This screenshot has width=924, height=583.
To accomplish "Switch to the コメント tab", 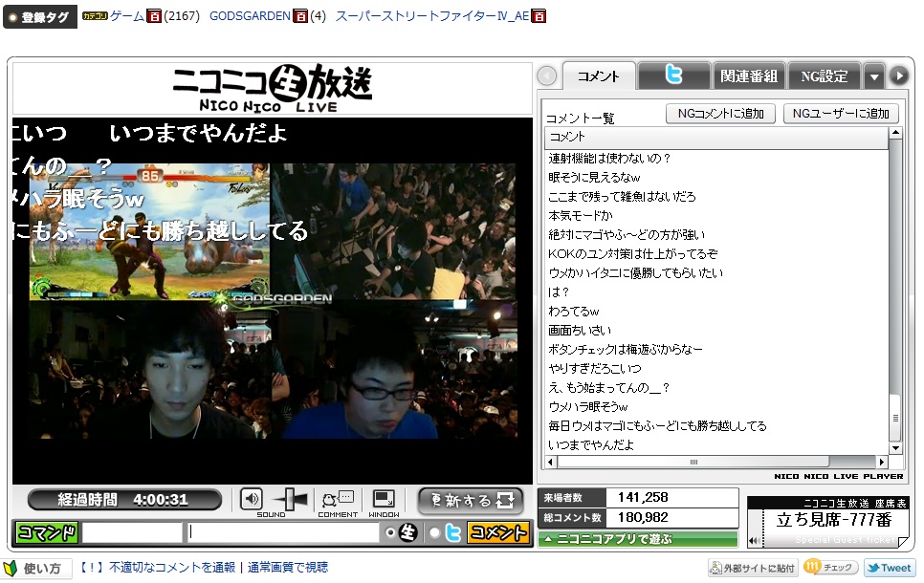I will pyautogui.click(x=598, y=76).
